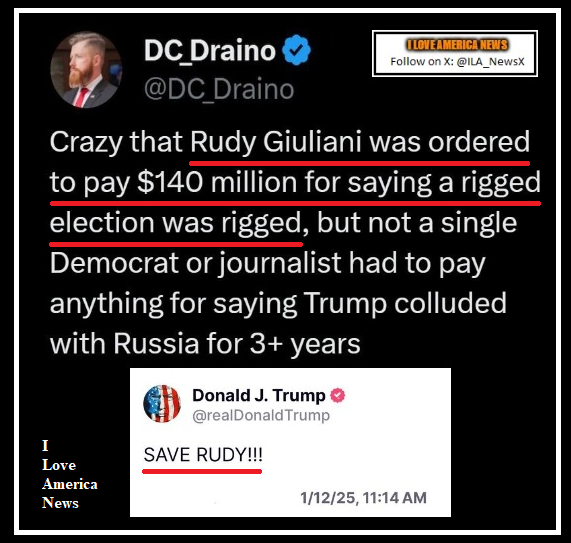Click the red underline beneath SAVE RUDY

coord(202,471)
